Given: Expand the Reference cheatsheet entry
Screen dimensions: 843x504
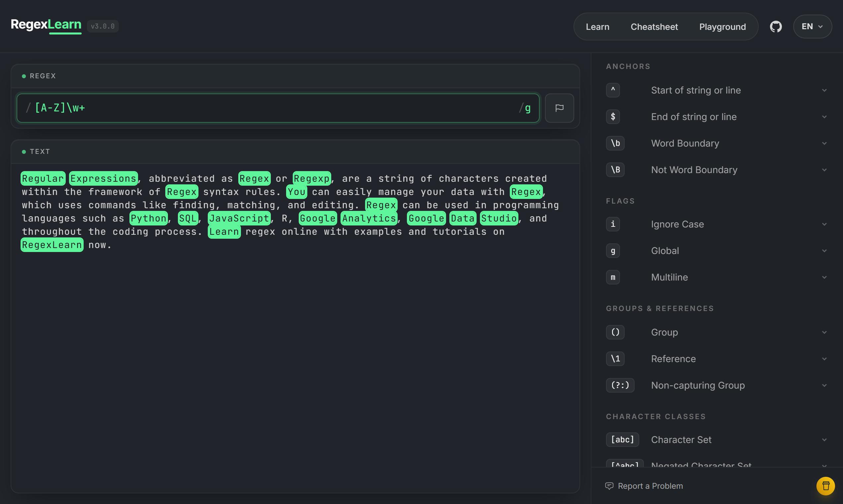Looking at the screenshot, I should [824, 359].
